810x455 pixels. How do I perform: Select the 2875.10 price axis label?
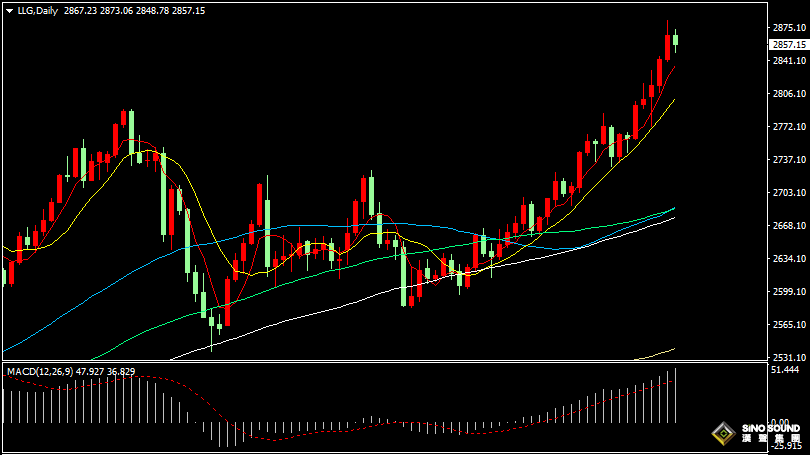click(x=789, y=27)
